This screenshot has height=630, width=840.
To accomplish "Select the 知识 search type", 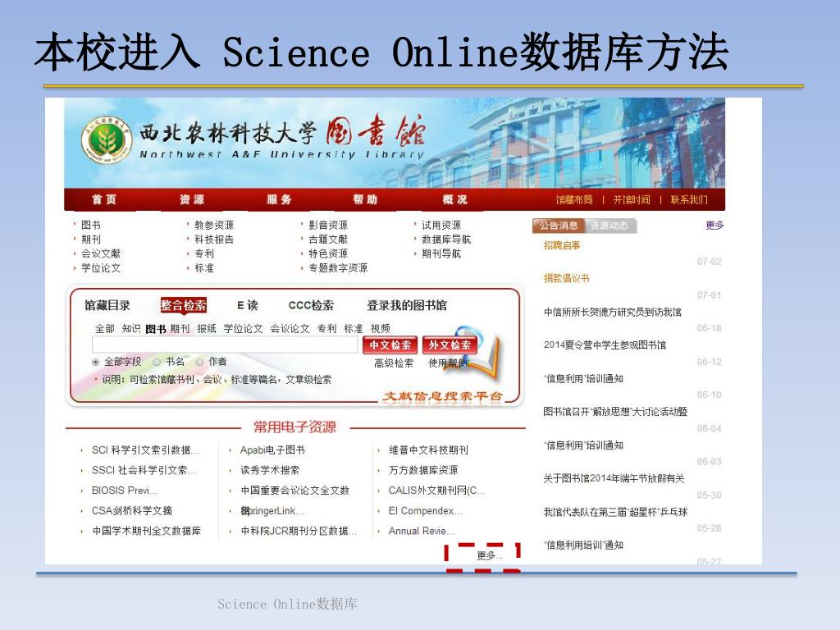I will (x=130, y=328).
